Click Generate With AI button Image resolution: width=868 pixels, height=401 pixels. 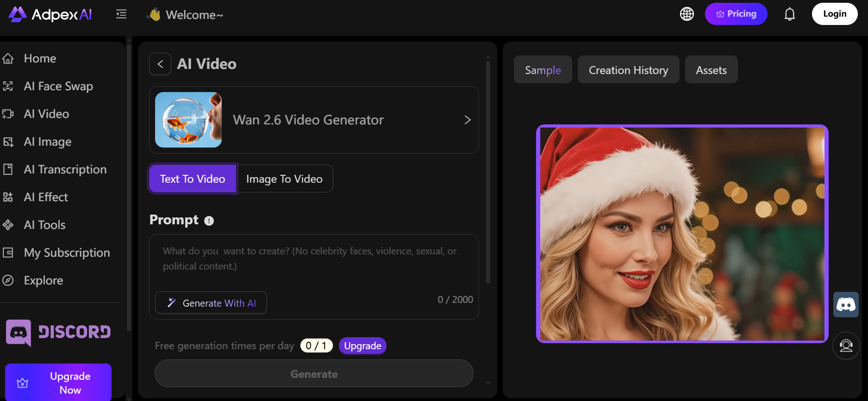point(211,303)
